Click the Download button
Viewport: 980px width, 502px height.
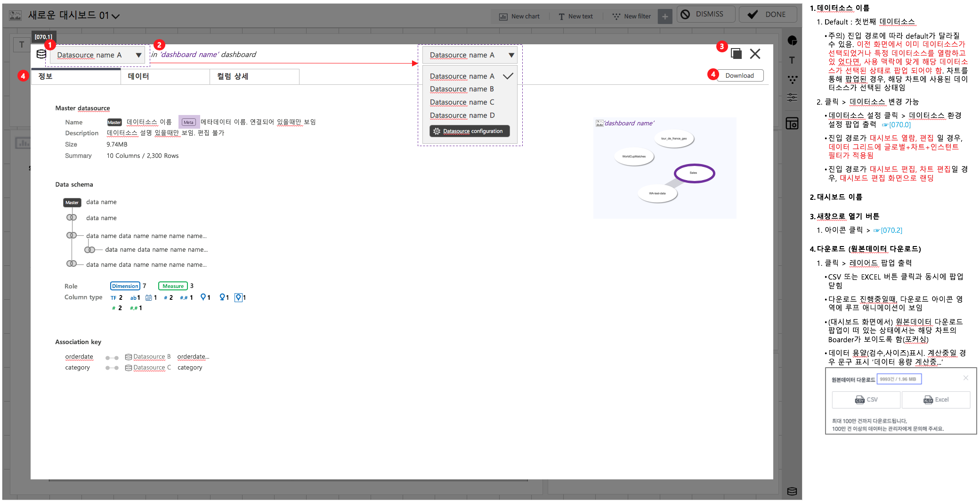(x=740, y=75)
